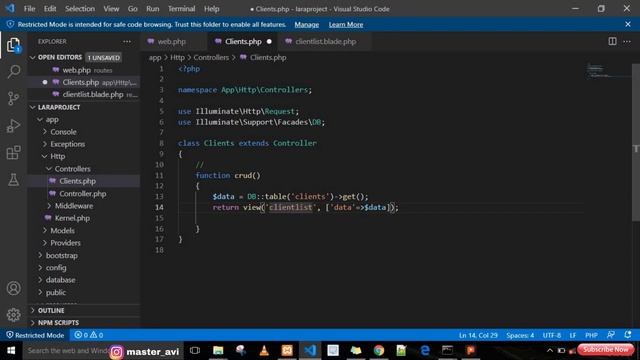This screenshot has height=360, width=640.
Task: Open the Explorer view in activity bar
Action: (x=13, y=45)
